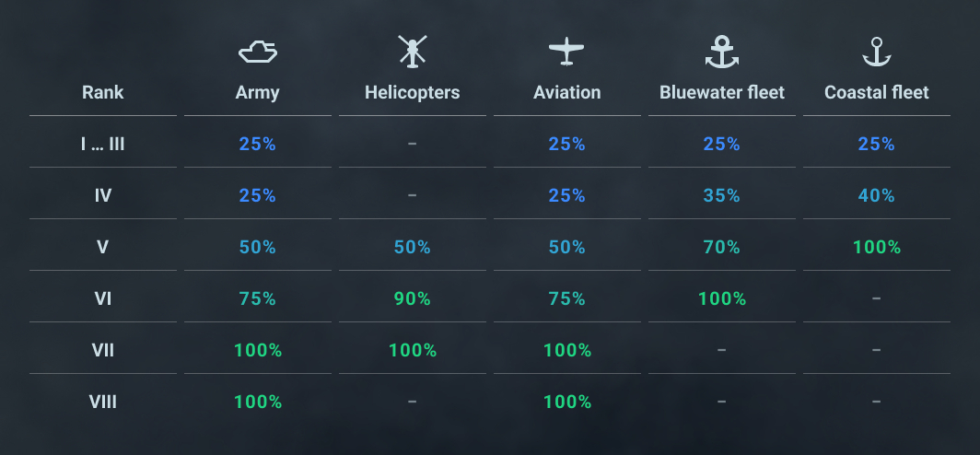Select the Army column label
This screenshot has width=980, height=455.
[x=258, y=92]
